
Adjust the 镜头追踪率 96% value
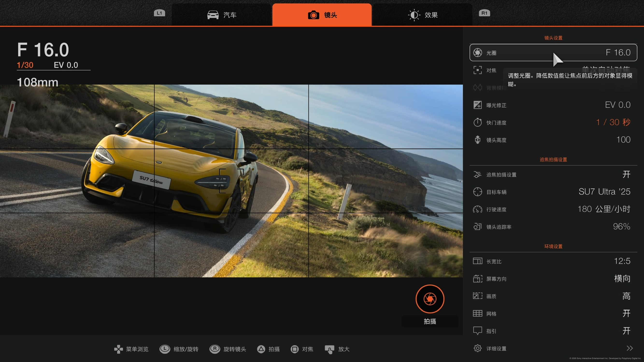(621, 227)
